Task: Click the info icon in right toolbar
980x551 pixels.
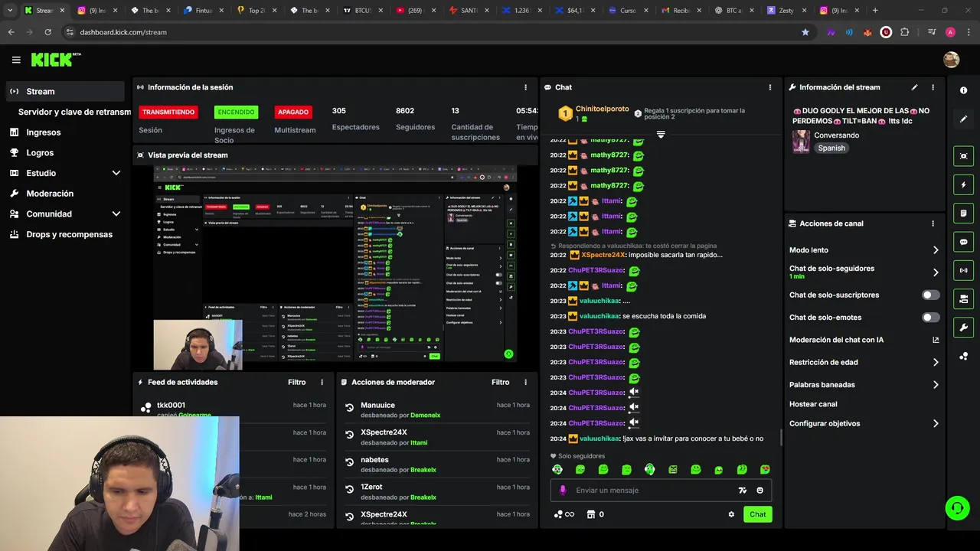Action: (x=963, y=90)
